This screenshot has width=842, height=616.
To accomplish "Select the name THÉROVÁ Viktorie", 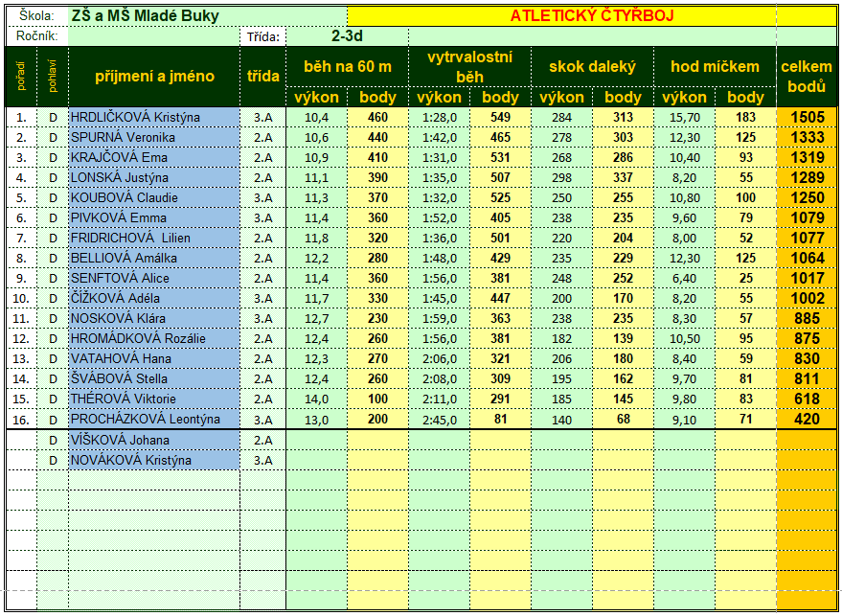I will click(154, 399).
